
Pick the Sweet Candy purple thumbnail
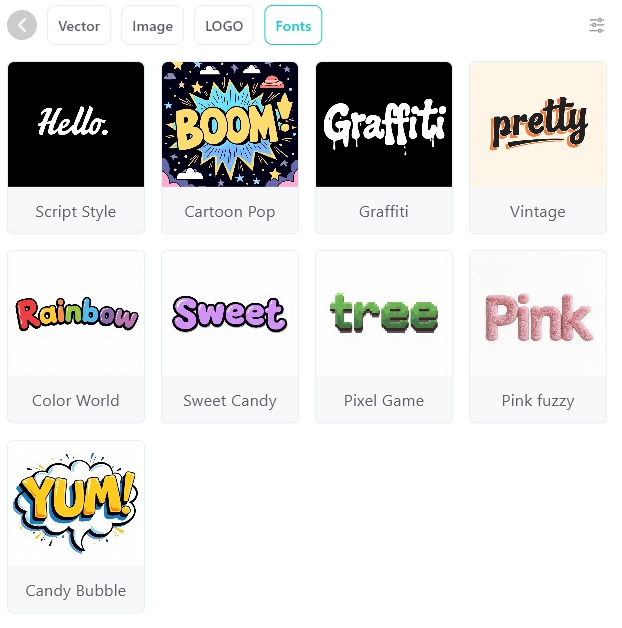coord(230,314)
